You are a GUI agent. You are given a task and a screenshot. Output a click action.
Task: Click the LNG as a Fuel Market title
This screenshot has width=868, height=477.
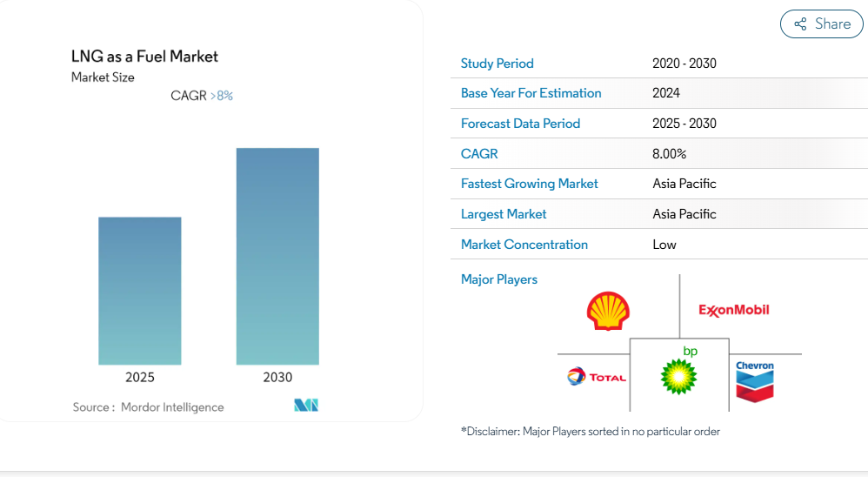144,57
